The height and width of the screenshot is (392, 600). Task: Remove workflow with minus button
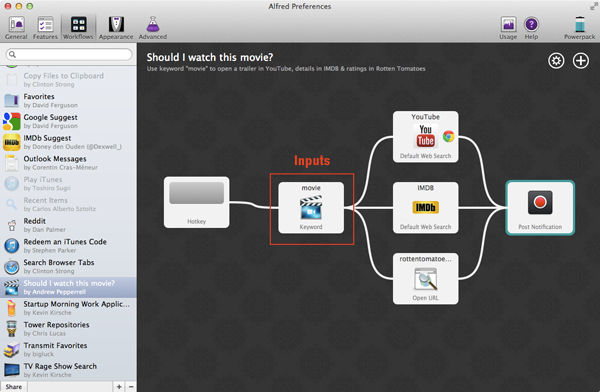(131, 387)
